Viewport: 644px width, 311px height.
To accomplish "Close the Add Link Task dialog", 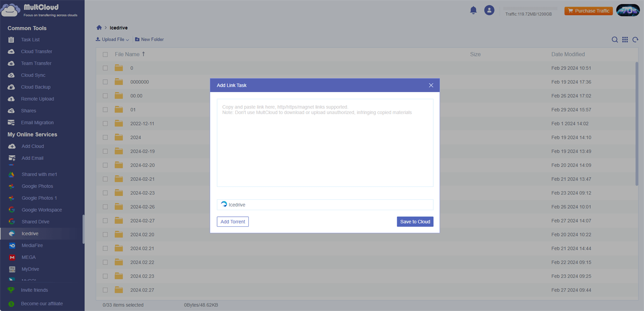I will point(431,85).
